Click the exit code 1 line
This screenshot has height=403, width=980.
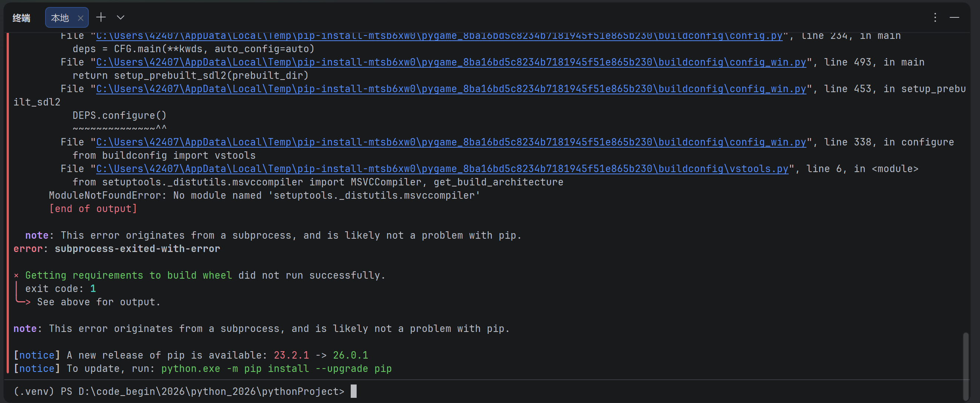coord(61,289)
